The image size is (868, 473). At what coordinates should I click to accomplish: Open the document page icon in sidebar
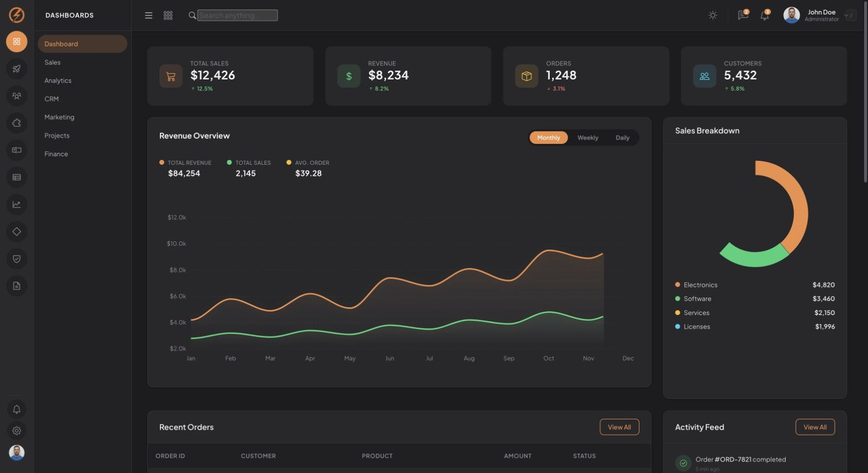(17, 286)
